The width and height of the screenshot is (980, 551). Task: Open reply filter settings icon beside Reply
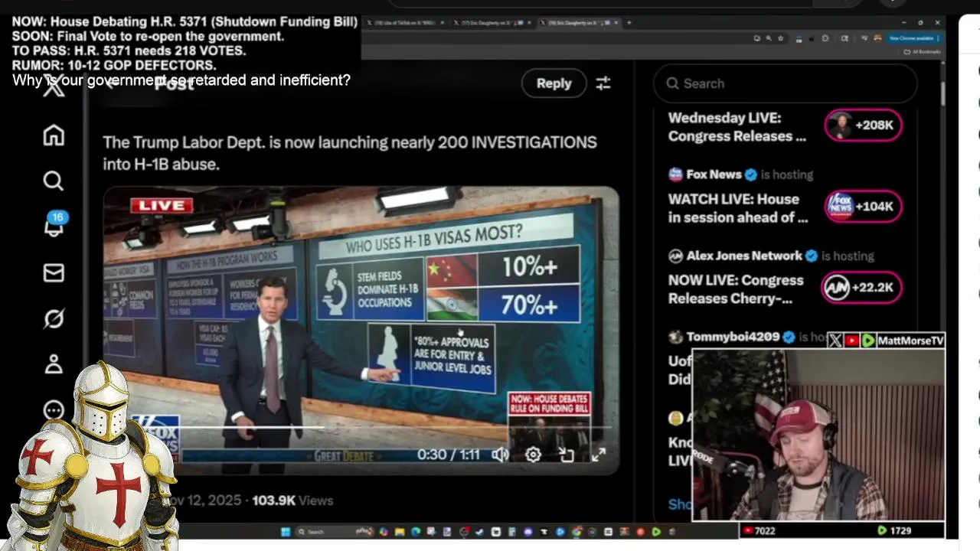tap(603, 83)
